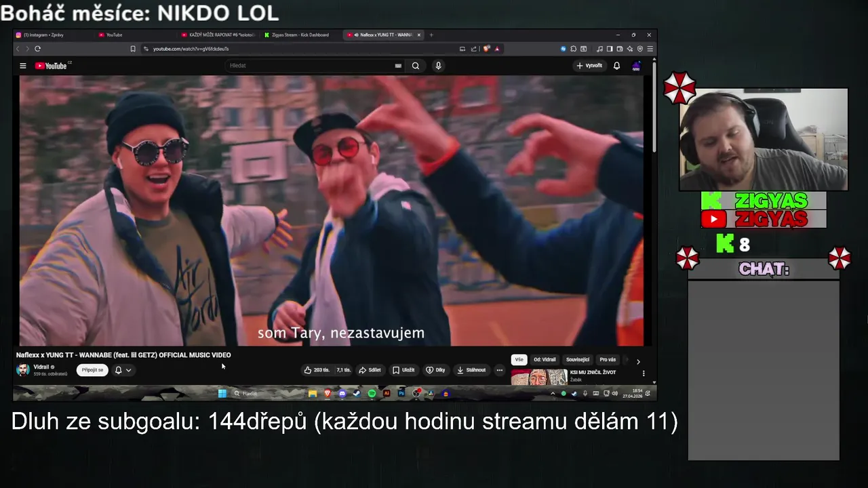The image size is (868, 488).
Task: Open YouTube notifications bell
Action: point(616,66)
